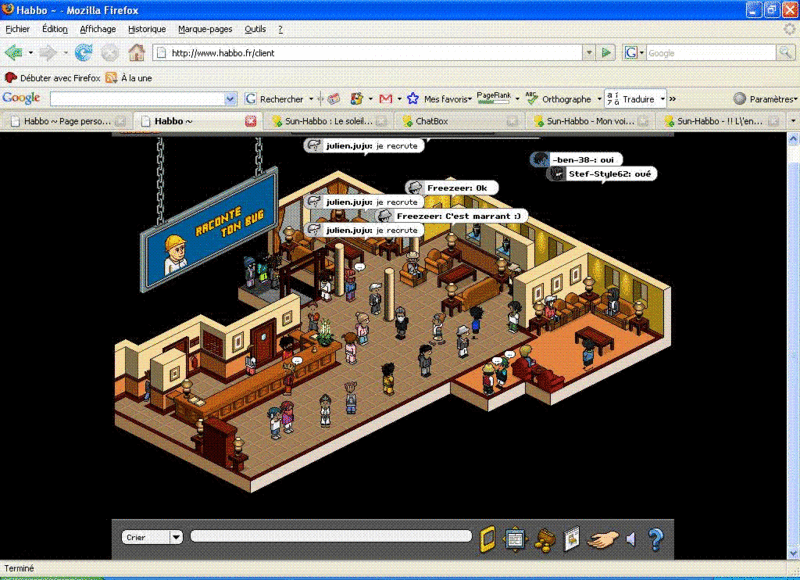800x580 pixels.
Task: Reload the current page
Action: tap(84, 53)
